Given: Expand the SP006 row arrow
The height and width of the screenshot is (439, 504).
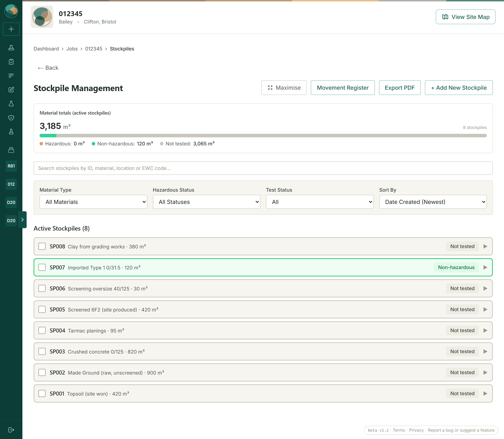Looking at the screenshot, I should [485, 289].
